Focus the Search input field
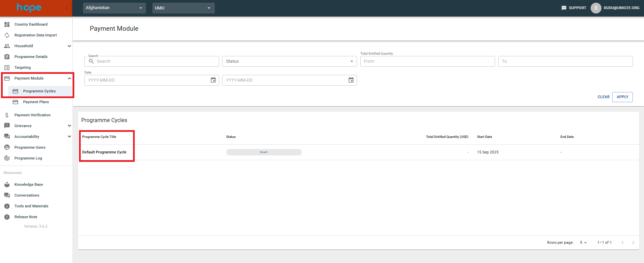The image size is (644, 263). point(155,61)
